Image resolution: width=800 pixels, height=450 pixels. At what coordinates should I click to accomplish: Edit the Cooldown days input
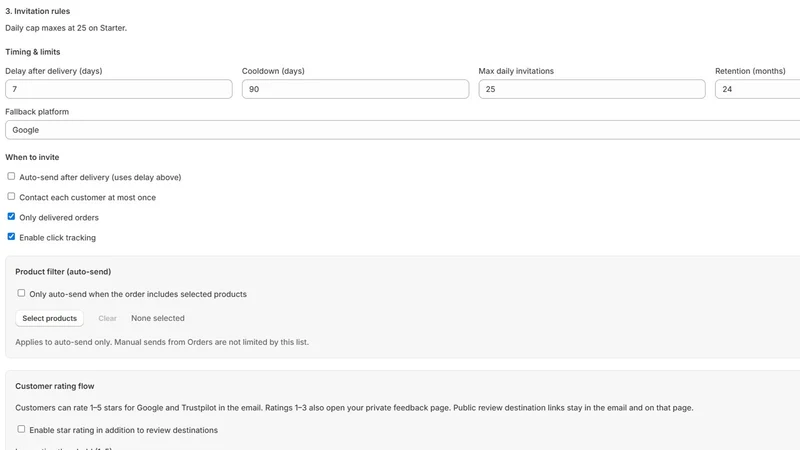coord(355,89)
